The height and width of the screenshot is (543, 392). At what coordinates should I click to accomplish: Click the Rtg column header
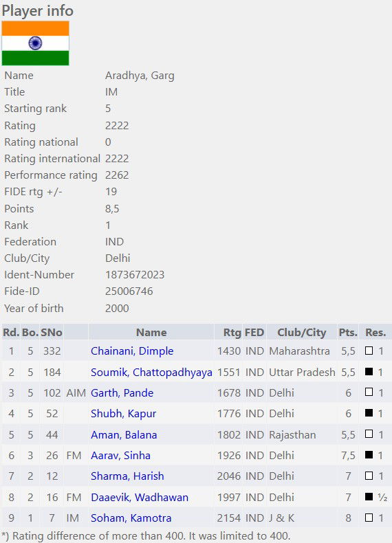tap(232, 333)
